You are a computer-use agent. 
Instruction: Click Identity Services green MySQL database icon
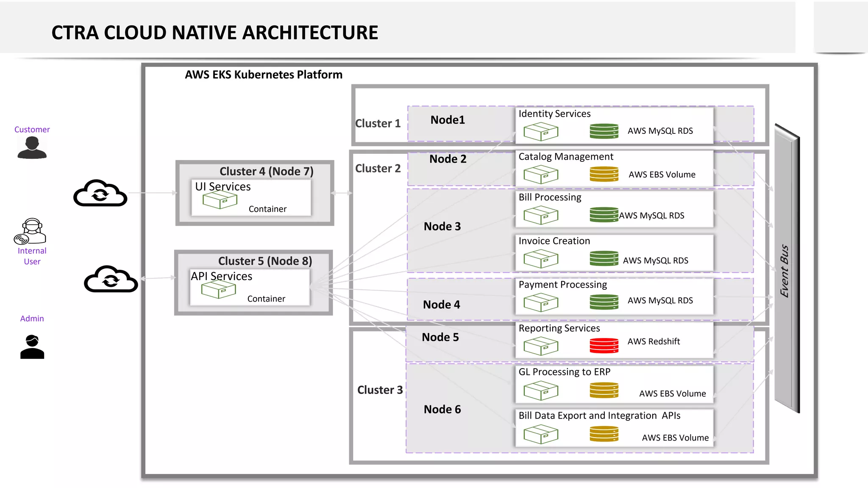click(604, 131)
